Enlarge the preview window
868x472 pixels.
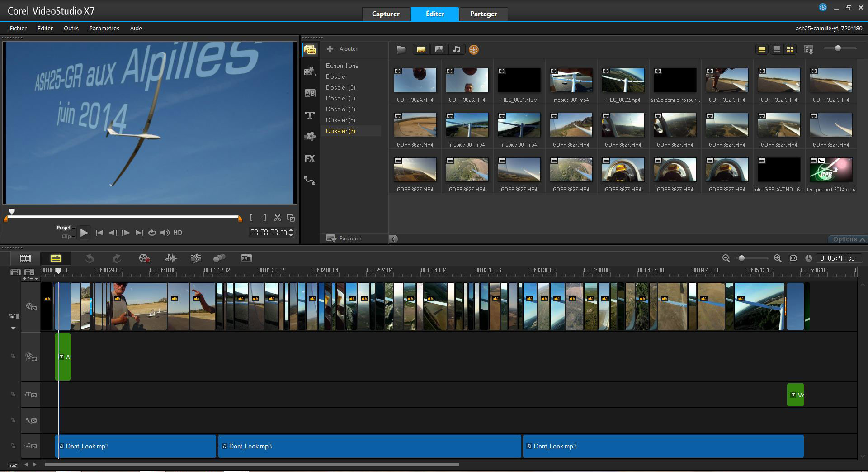click(x=291, y=218)
